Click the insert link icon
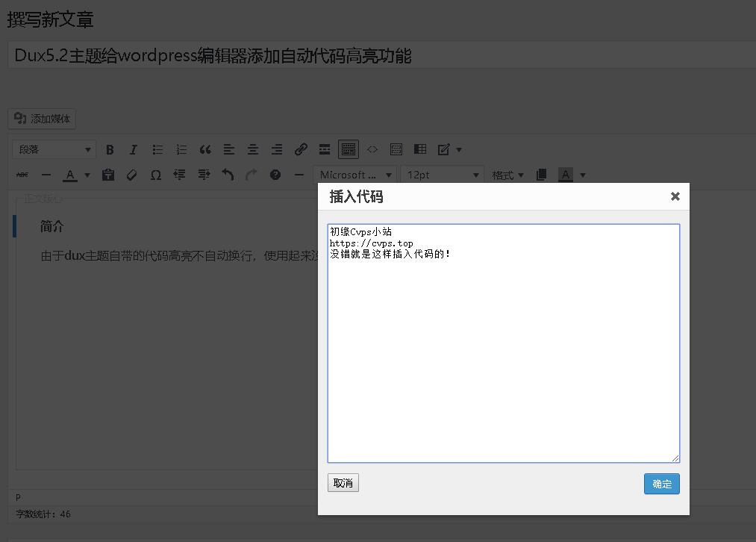Screen dimensions: 756x542 301,149
